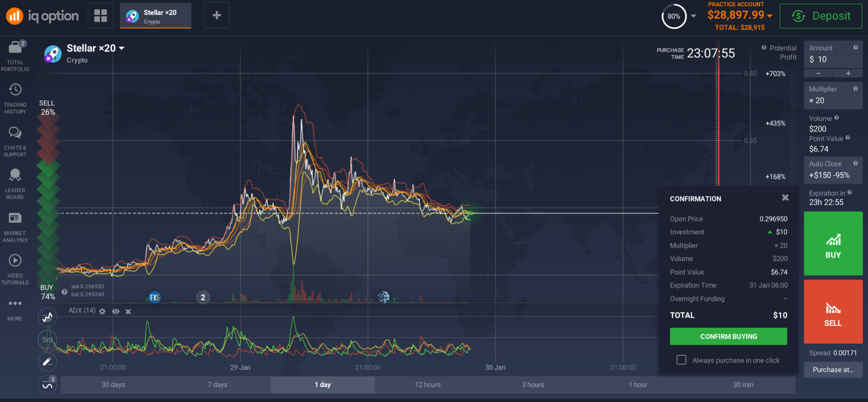The image size is (868, 402).
Task: Click the red SELL button
Action: (833, 312)
